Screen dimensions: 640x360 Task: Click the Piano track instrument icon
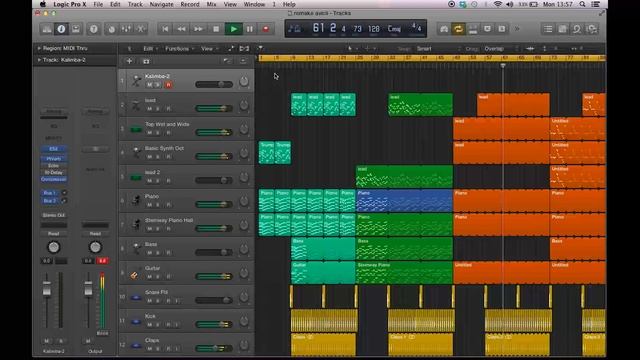136,200
